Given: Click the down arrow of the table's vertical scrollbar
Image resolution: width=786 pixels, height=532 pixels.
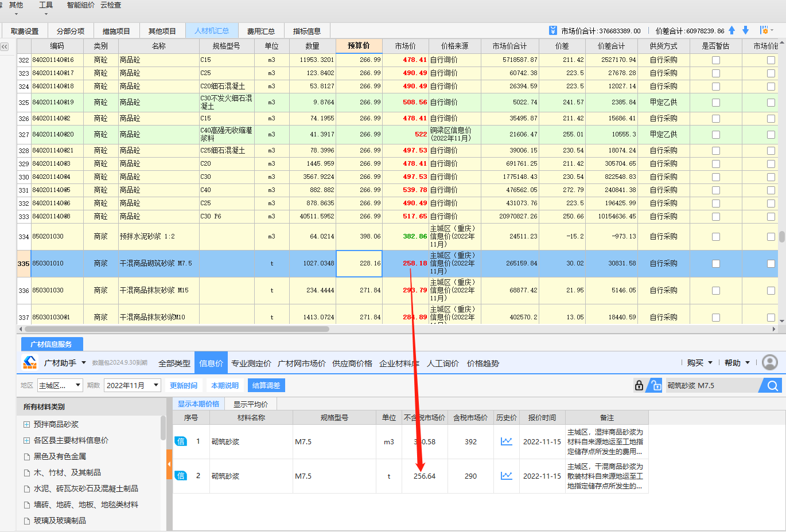Looking at the screenshot, I should [x=781, y=322].
